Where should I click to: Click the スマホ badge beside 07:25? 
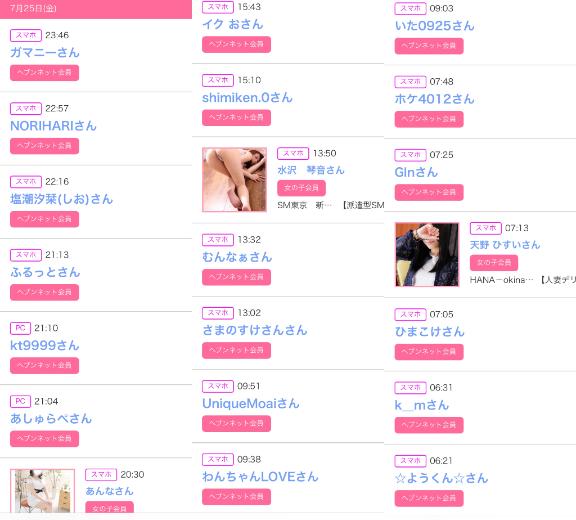(410, 155)
